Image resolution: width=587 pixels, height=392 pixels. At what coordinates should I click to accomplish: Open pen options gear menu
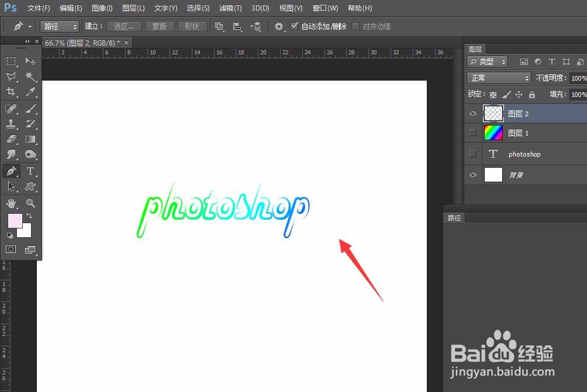coord(279,26)
